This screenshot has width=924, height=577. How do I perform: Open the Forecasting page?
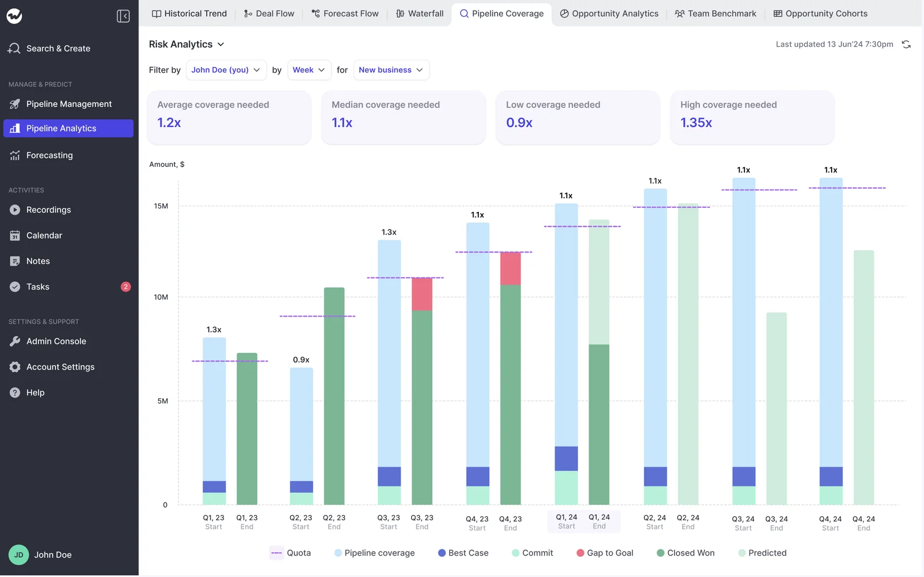pyautogui.click(x=69, y=155)
